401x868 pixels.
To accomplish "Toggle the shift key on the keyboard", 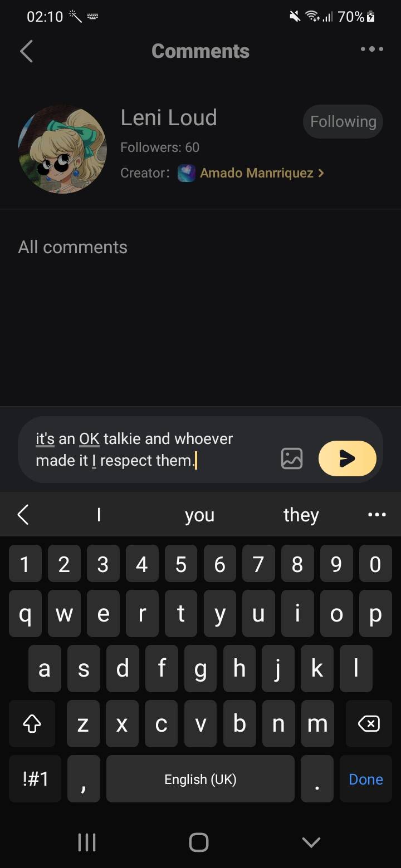I will 32,723.
